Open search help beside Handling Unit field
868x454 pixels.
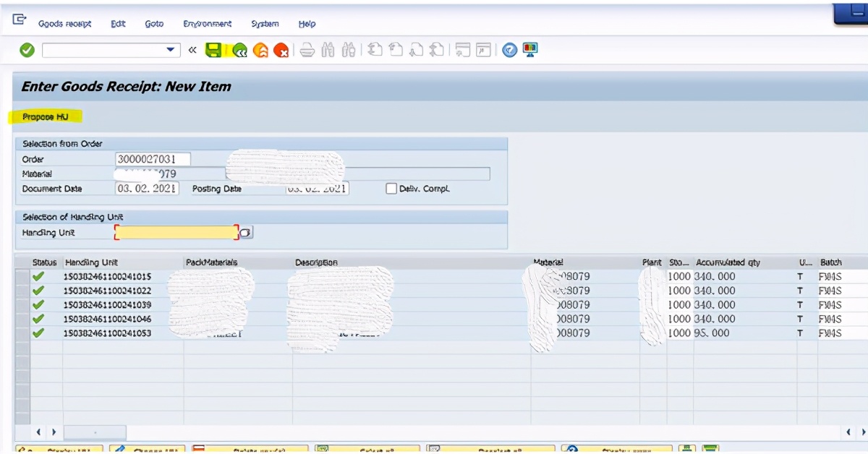[x=246, y=232]
